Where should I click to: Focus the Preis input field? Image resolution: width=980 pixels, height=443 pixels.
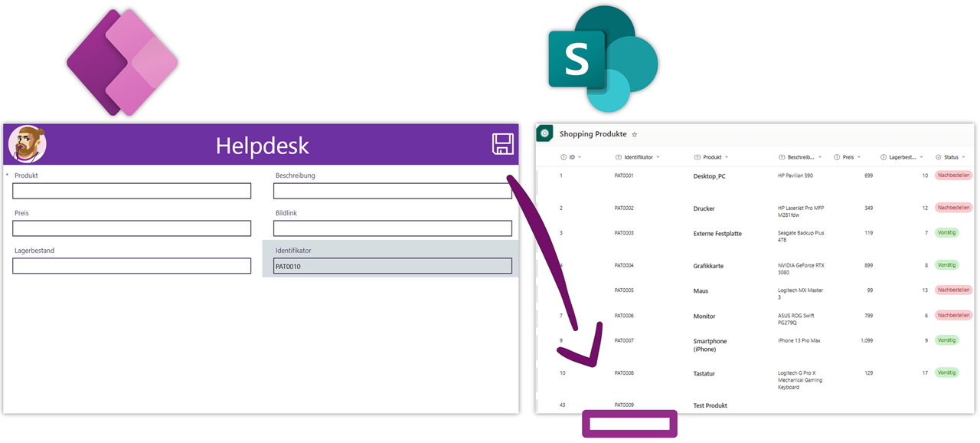132,228
